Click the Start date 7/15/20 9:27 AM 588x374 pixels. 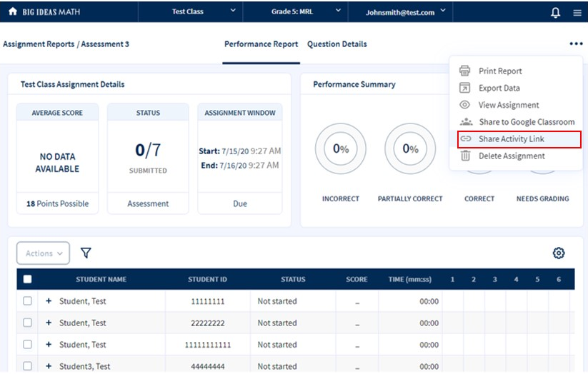240,151
